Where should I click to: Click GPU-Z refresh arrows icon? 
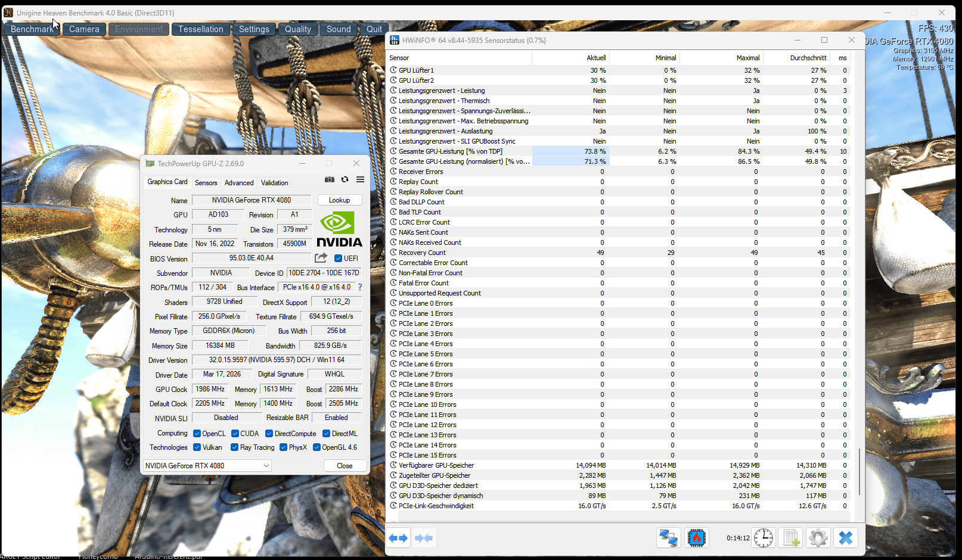(345, 179)
